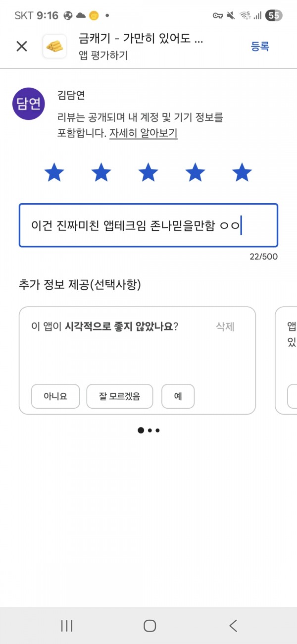
Task: Jump to second page indicator dot
Action: coord(150,430)
